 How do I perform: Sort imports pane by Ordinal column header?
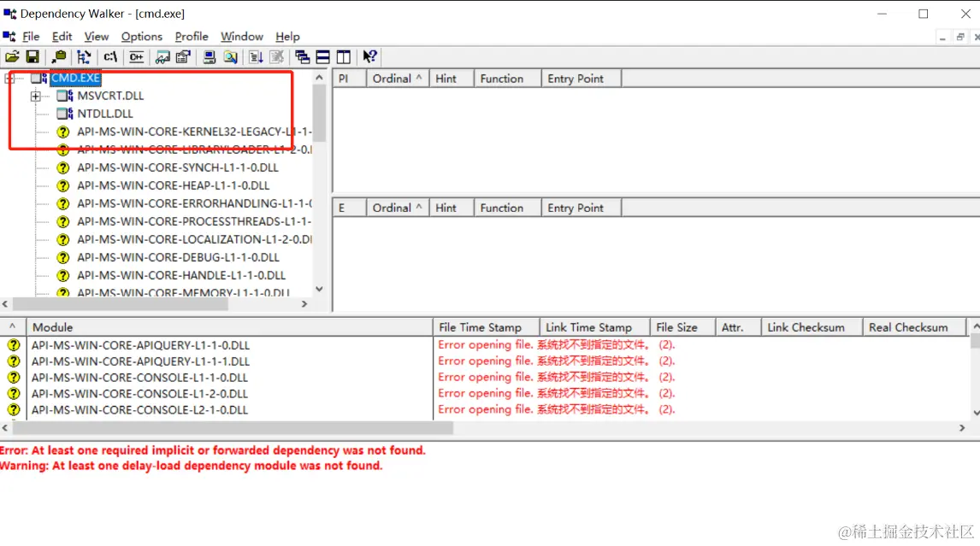click(398, 79)
